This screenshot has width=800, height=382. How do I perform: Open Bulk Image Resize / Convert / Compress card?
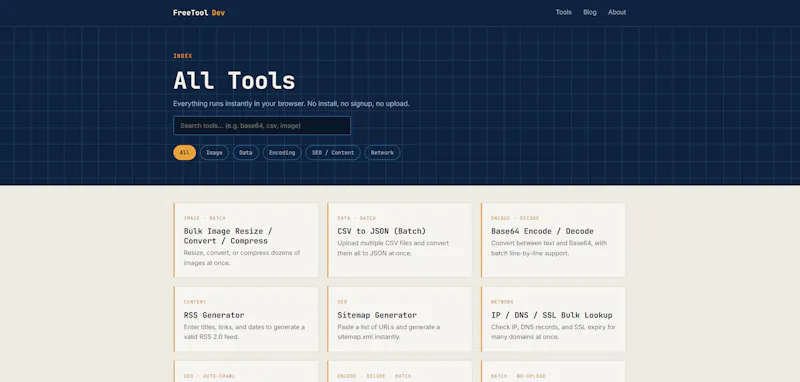tap(246, 240)
